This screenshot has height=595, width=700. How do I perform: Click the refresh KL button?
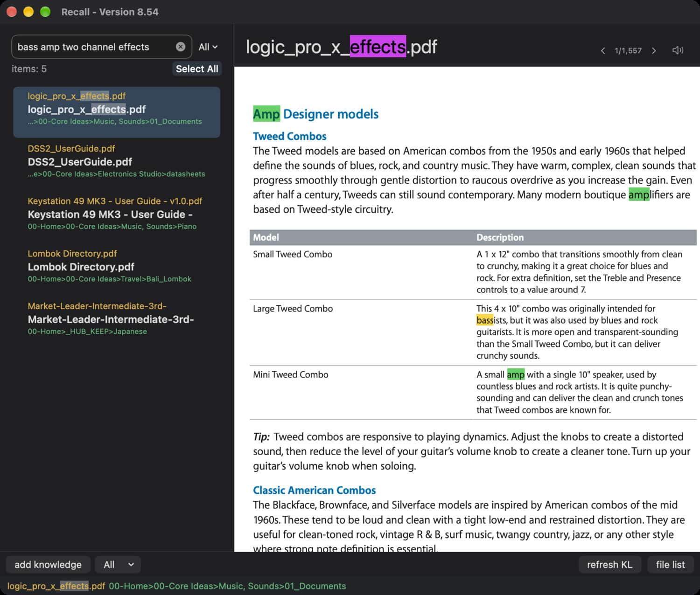click(x=609, y=565)
